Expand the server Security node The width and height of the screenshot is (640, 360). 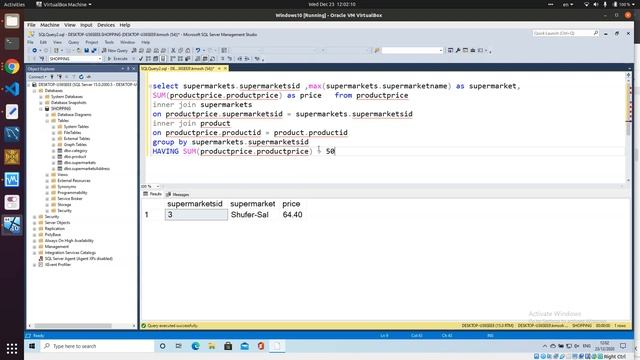[35, 217]
